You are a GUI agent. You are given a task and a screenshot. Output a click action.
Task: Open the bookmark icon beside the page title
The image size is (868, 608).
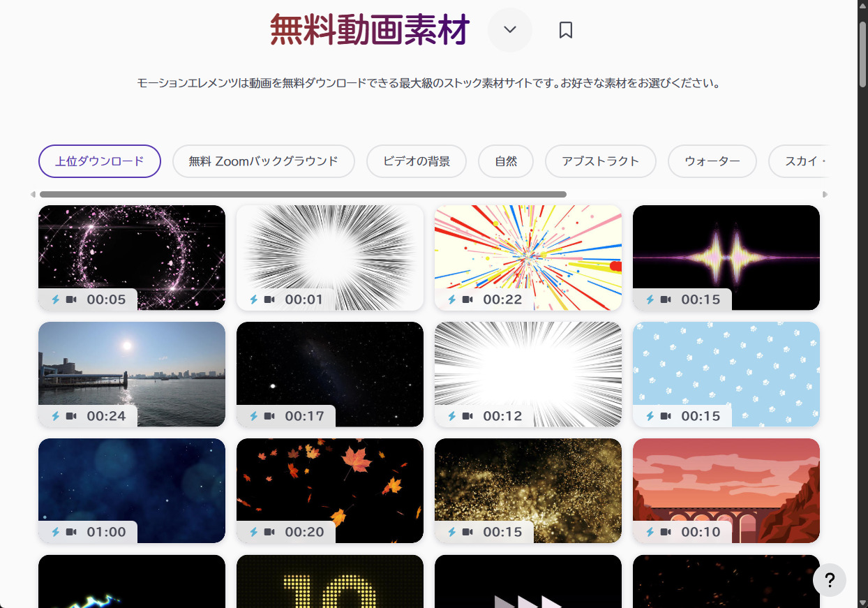coord(565,29)
